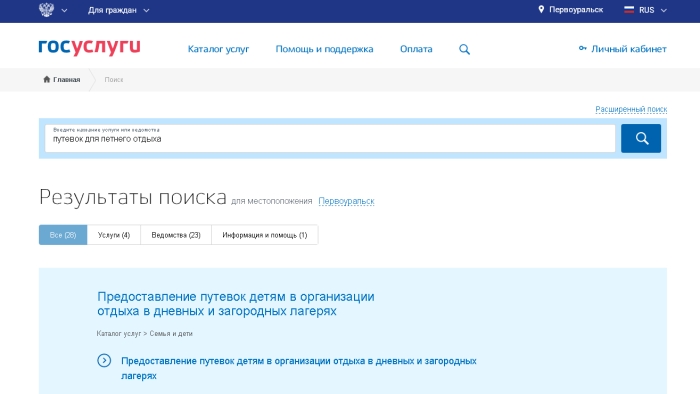The width and height of the screenshot is (700, 394).
Task: Open 'Личный кабинет' link
Action: click(x=629, y=49)
